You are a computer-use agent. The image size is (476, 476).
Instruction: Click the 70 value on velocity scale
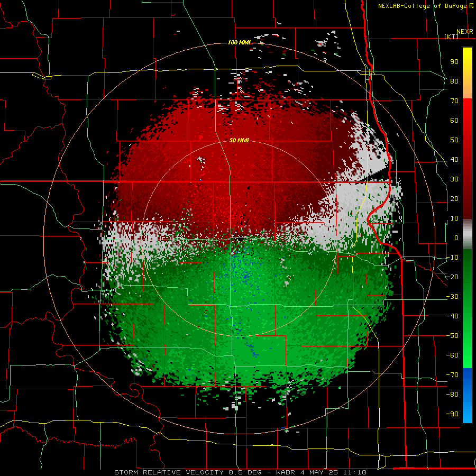point(454,101)
